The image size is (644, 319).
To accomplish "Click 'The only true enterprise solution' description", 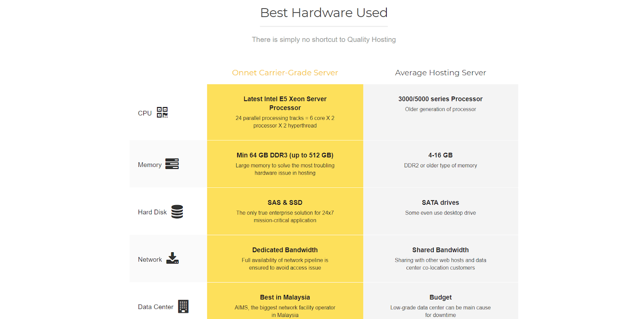I will (x=285, y=217).
